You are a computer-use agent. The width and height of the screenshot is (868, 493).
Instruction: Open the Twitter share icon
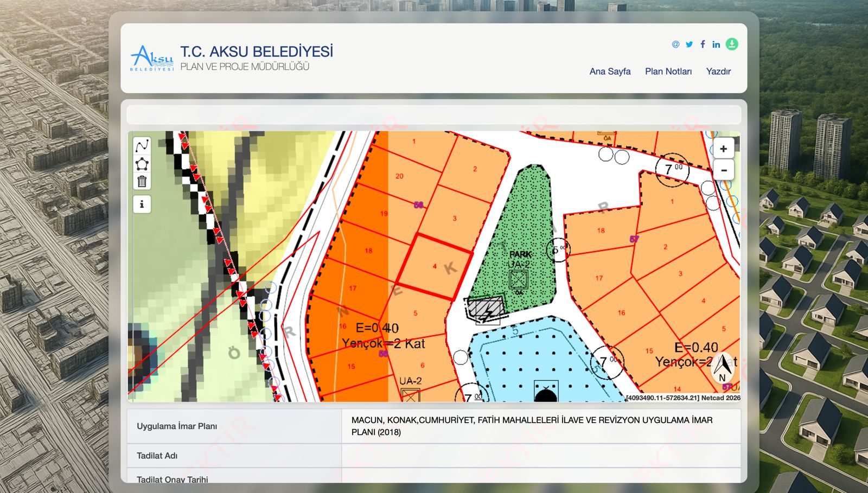point(689,44)
